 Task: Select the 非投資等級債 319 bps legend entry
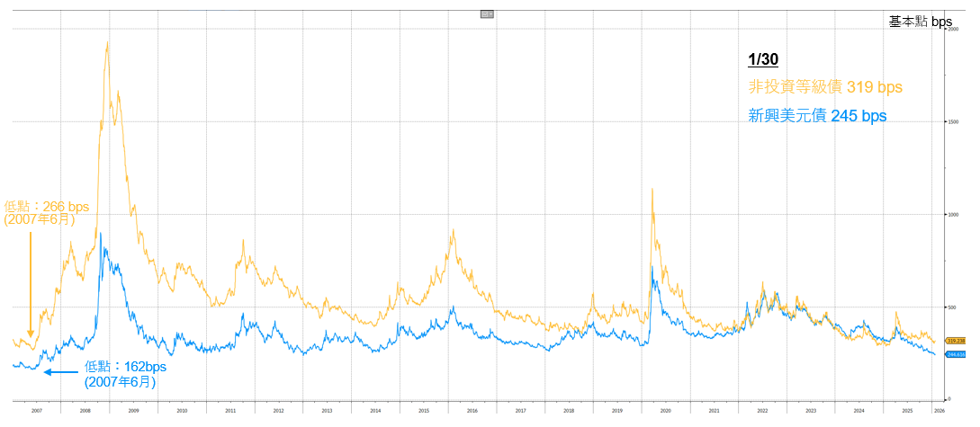click(x=824, y=87)
